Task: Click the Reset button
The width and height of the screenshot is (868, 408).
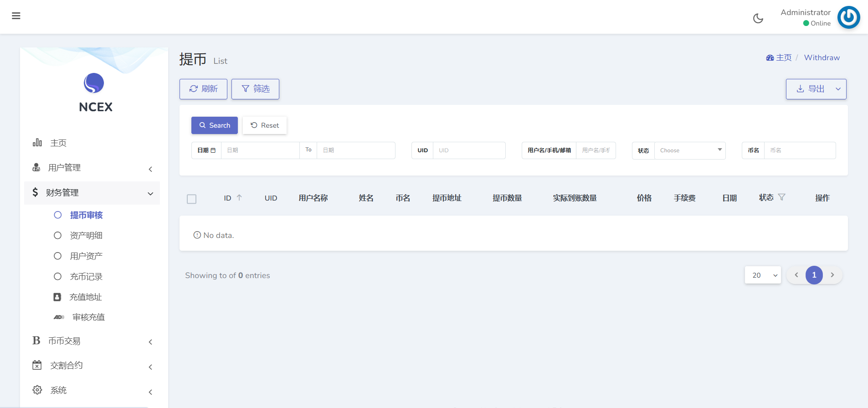Action: [x=265, y=125]
